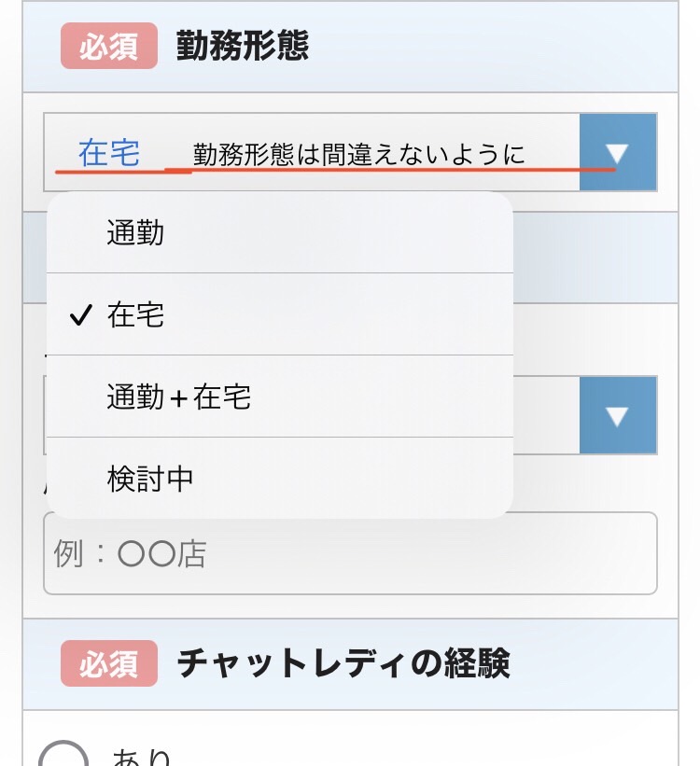Pick the 通勤+在宅 menu option
700x766 pixels.
point(179,398)
